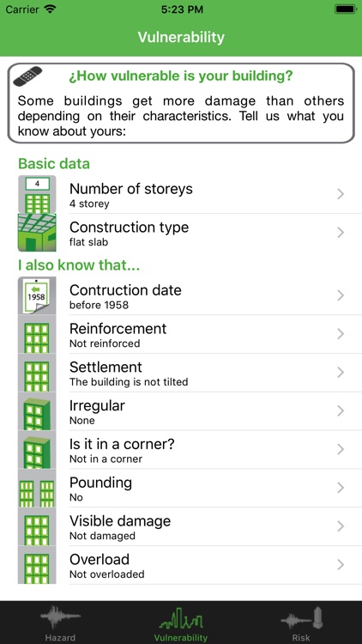Image resolution: width=362 pixels, height=644 pixels.
Task: Tap the Number of storeys building icon
Action: 37,194
